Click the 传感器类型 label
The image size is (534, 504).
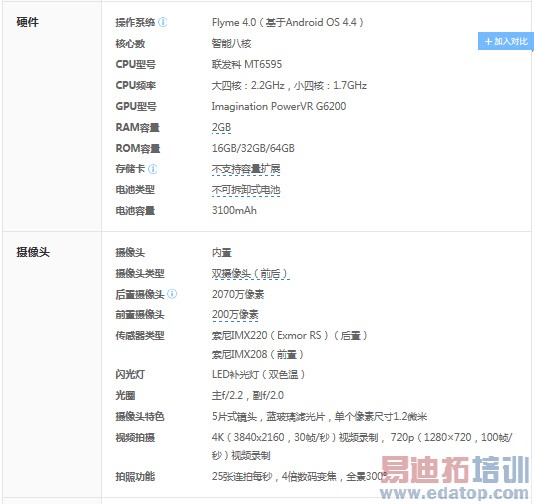[140, 335]
